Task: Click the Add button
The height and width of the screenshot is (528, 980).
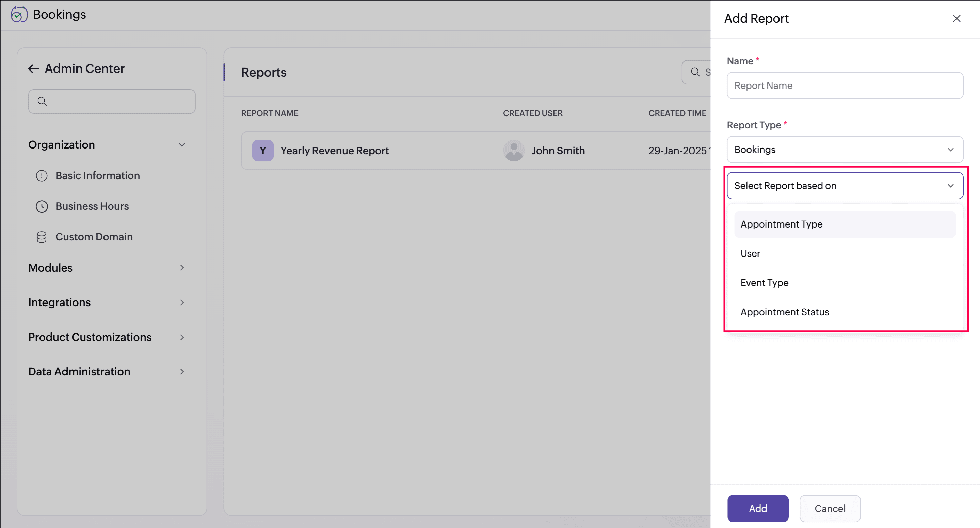Action: pyautogui.click(x=757, y=508)
